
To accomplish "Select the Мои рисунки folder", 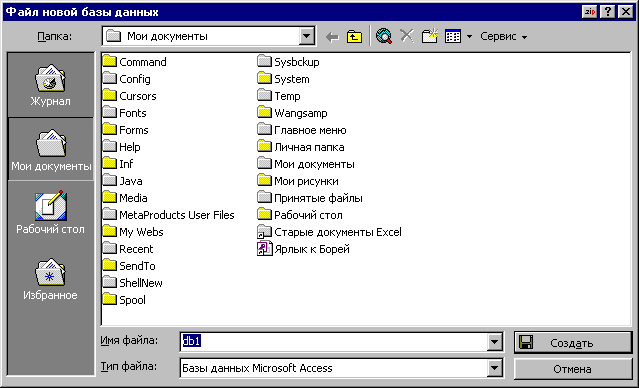I will coord(298,181).
